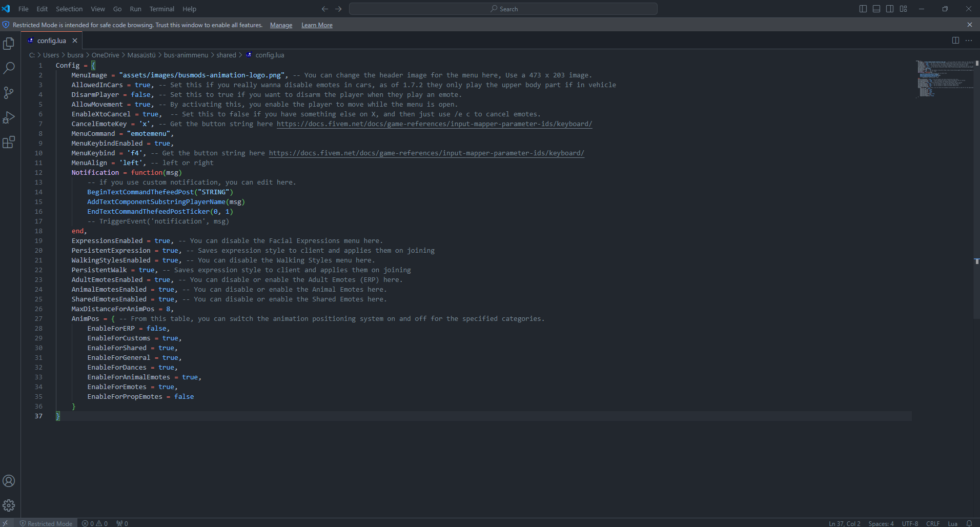Expand the busra breadcrumb segment
Image resolution: width=980 pixels, height=527 pixels.
click(75, 55)
